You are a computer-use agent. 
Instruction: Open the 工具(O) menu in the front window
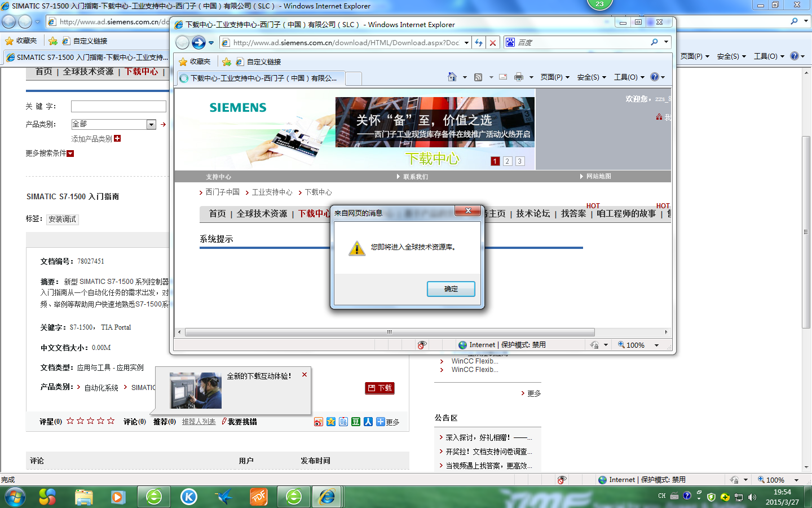click(629, 77)
